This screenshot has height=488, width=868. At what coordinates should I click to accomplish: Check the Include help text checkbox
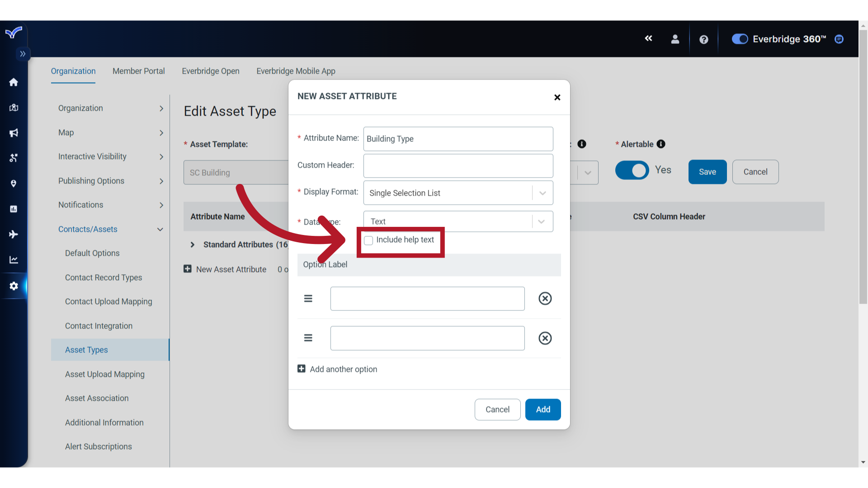[x=368, y=240]
